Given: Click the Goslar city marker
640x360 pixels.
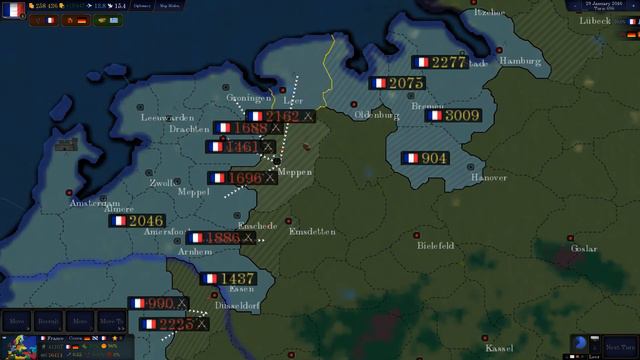Looking at the screenshot, I should 570,238.
